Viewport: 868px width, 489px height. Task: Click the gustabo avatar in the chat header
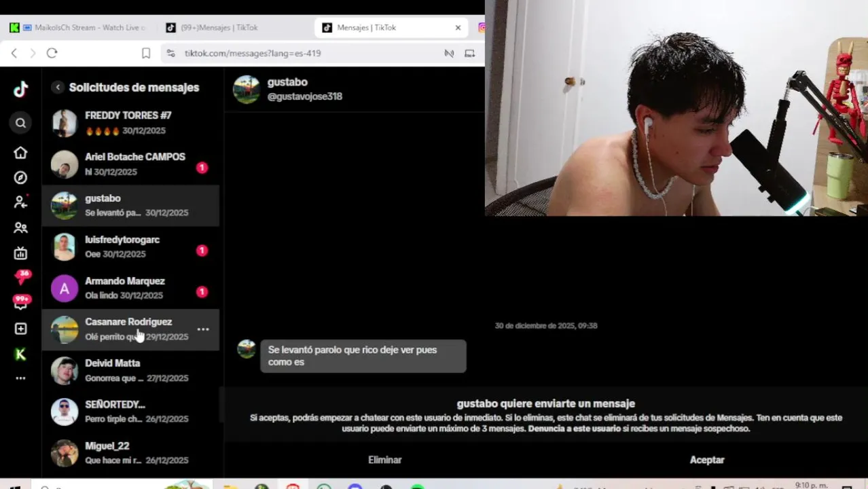(247, 89)
